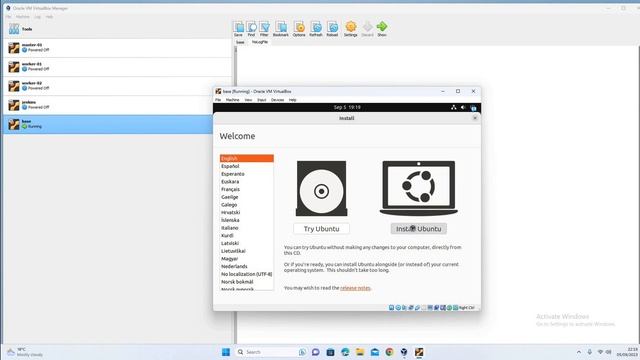Select Íslenska in language list
Screen dimensions: 640x360
point(247,220)
